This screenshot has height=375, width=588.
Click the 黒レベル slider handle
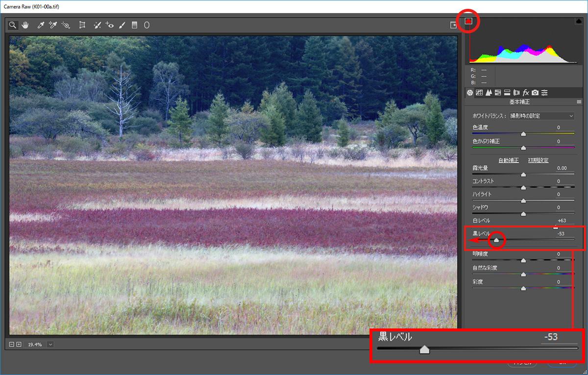(496, 240)
